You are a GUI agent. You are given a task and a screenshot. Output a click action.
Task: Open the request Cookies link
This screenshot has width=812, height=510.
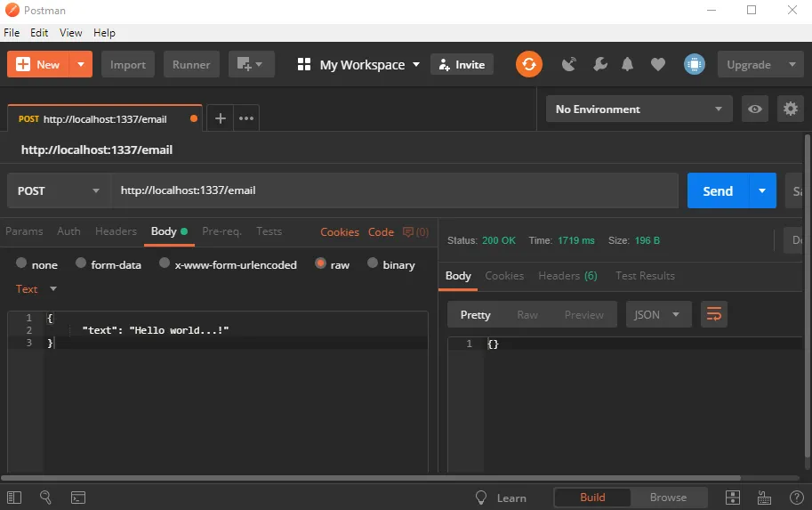click(x=340, y=231)
